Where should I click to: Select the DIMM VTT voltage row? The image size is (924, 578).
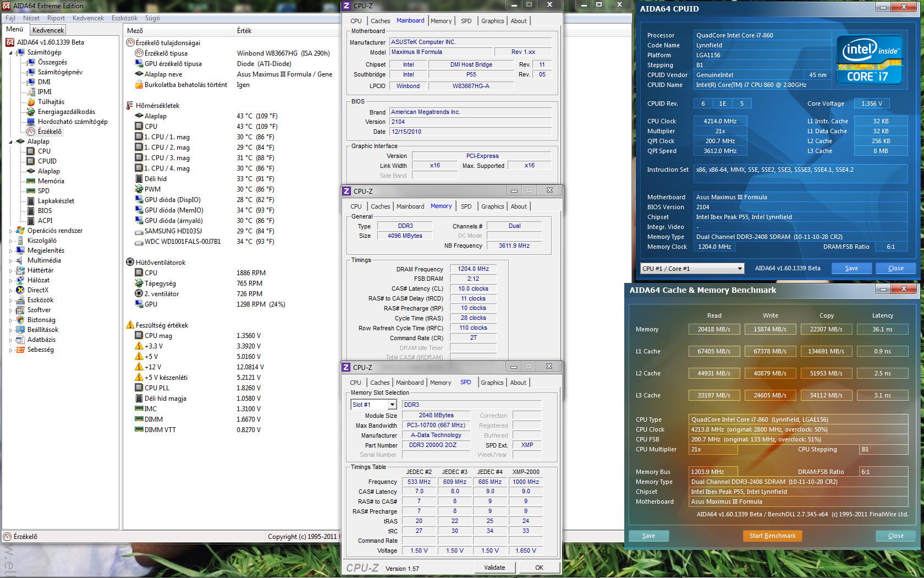pyautogui.click(x=160, y=430)
